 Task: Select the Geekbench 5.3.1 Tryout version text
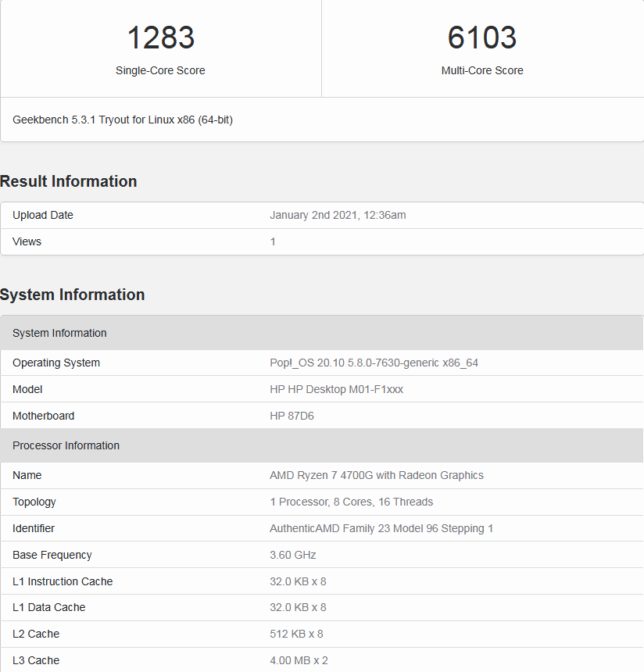(123, 120)
